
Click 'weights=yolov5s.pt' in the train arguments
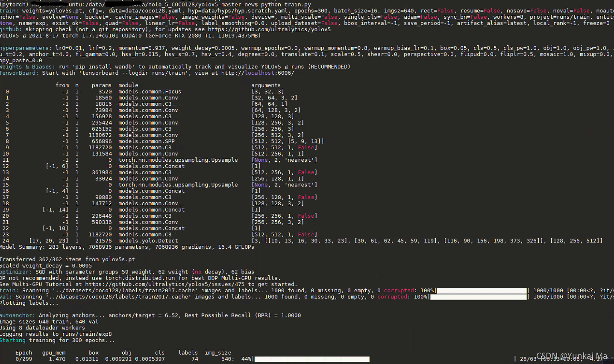(52, 11)
